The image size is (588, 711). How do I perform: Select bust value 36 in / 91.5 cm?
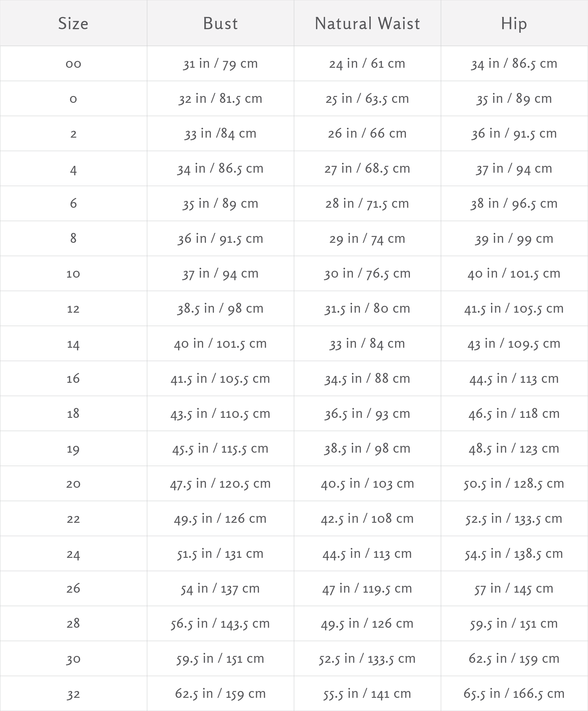click(220, 239)
